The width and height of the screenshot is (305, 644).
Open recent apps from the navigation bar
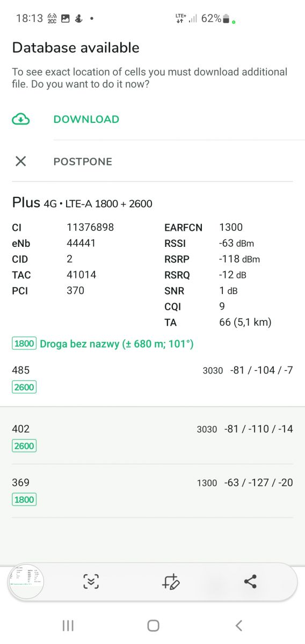pyautogui.click(x=68, y=625)
